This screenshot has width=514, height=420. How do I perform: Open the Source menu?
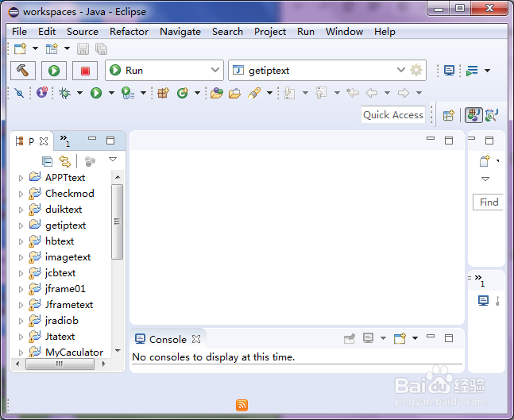(83, 32)
